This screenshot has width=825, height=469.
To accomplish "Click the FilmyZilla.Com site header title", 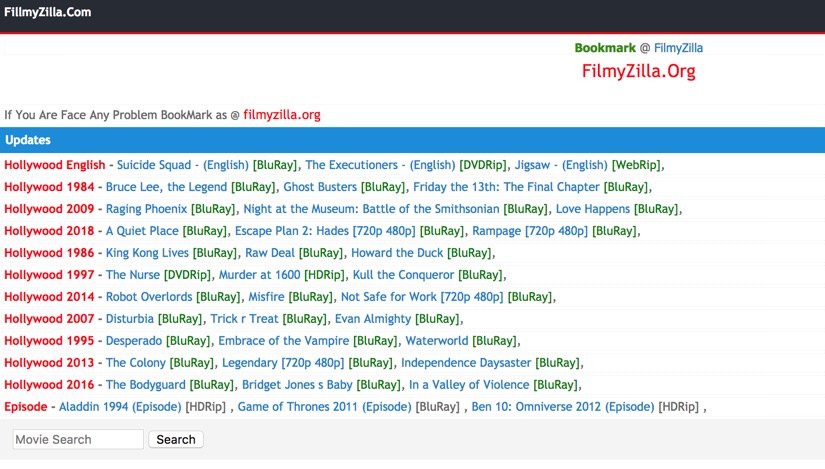I will (48, 12).
